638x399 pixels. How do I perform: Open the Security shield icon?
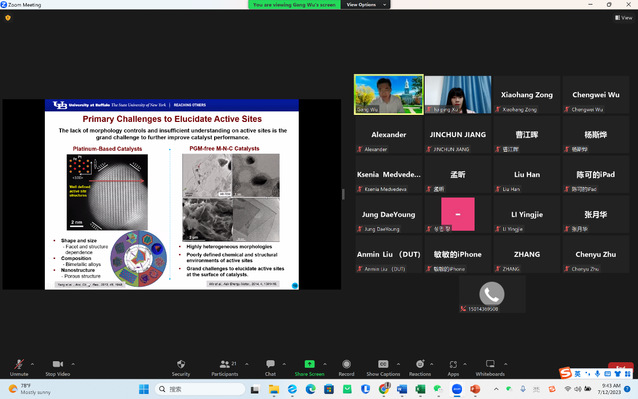(x=181, y=364)
